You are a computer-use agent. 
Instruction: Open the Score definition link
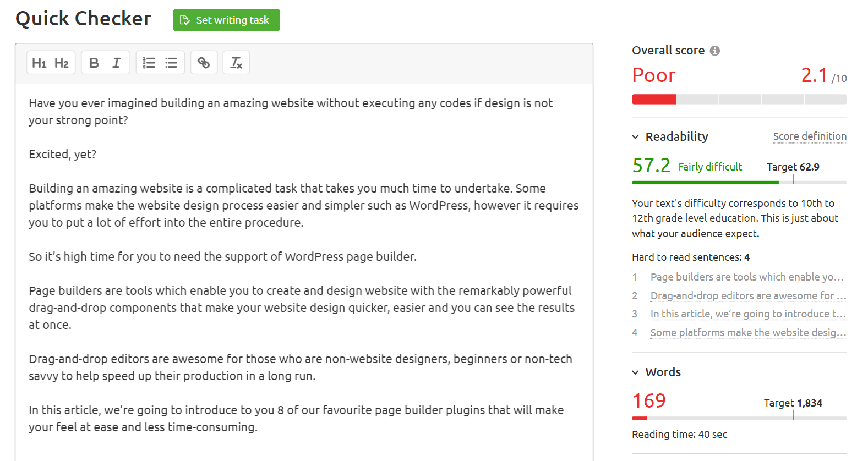(810, 136)
